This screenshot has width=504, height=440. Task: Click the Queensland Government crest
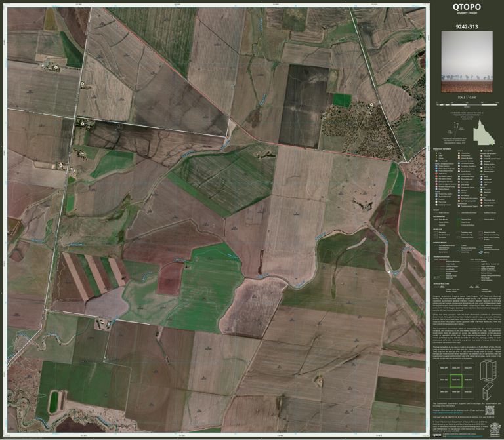click(495, 430)
